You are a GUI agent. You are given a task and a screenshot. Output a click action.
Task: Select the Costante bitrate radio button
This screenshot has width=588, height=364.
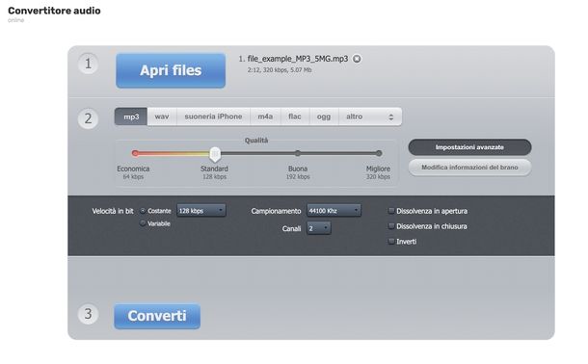(x=143, y=211)
